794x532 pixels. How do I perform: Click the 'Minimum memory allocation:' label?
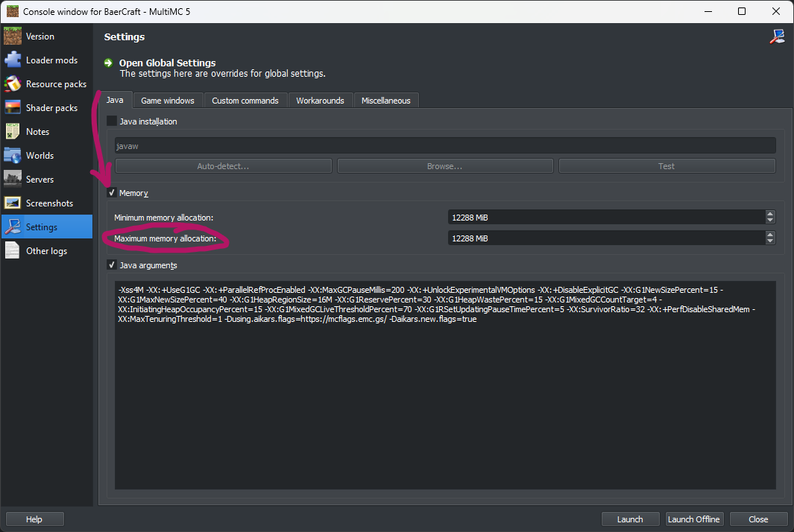coord(163,218)
